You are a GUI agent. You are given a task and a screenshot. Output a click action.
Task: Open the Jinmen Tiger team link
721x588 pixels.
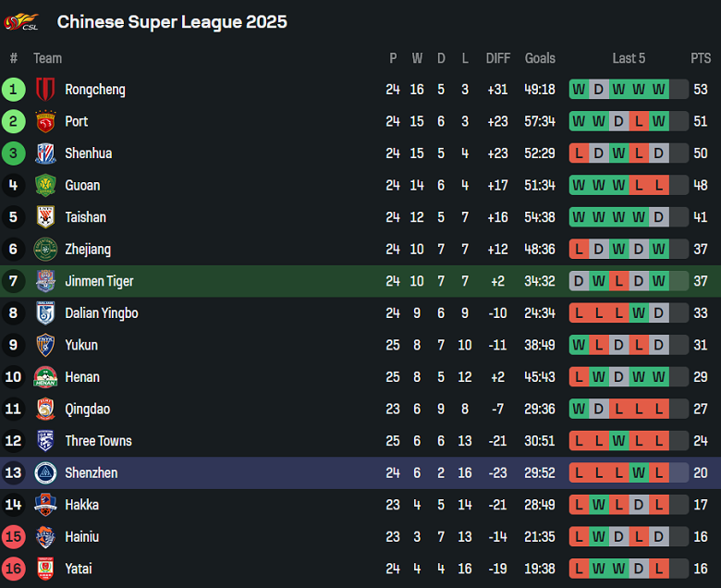coord(99,281)
